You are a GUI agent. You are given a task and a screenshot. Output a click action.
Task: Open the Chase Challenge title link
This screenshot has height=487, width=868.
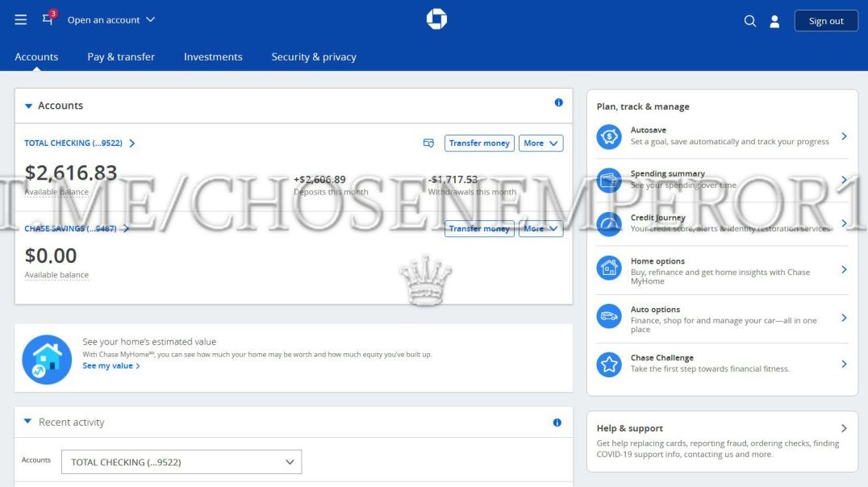point(662,358)
